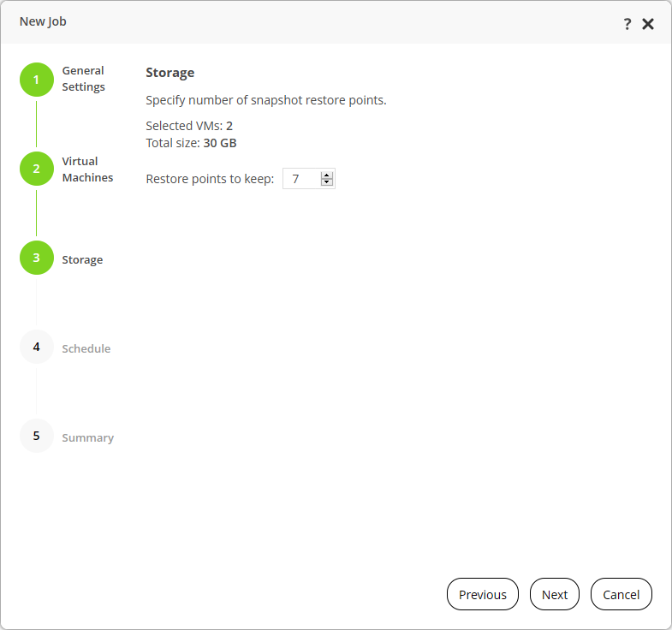Focus the restore points number field
The height and width of the screenshot is (630, 672).
[300, 179]
